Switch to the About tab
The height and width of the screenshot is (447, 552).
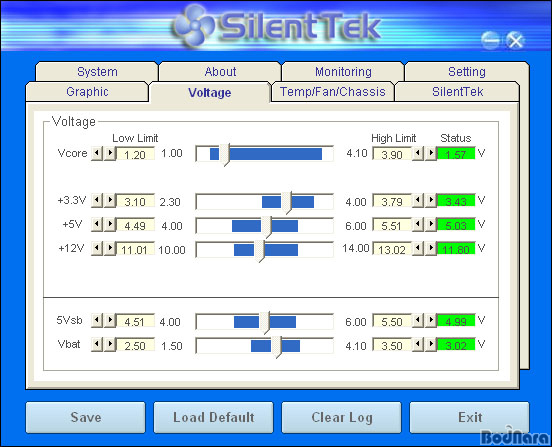pos(220,71)
